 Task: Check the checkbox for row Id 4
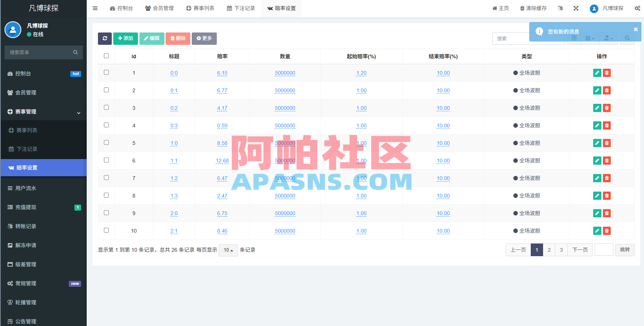(106, 125)
